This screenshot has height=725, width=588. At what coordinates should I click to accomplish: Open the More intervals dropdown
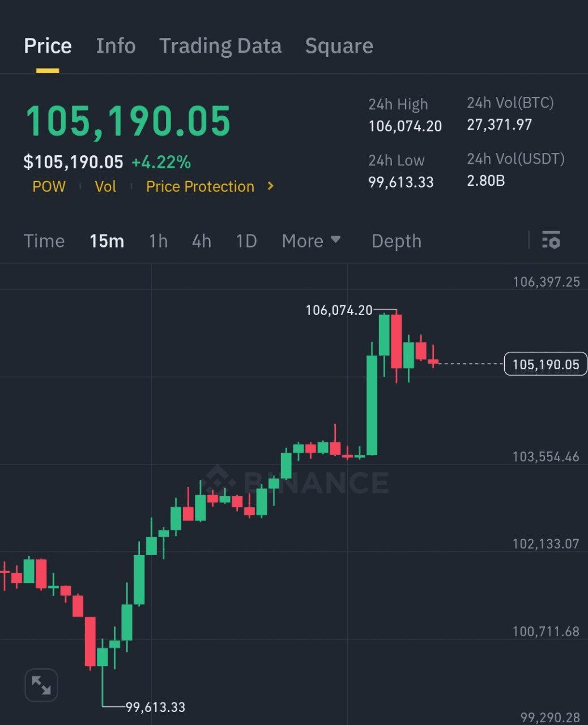[x=311, y=241]
